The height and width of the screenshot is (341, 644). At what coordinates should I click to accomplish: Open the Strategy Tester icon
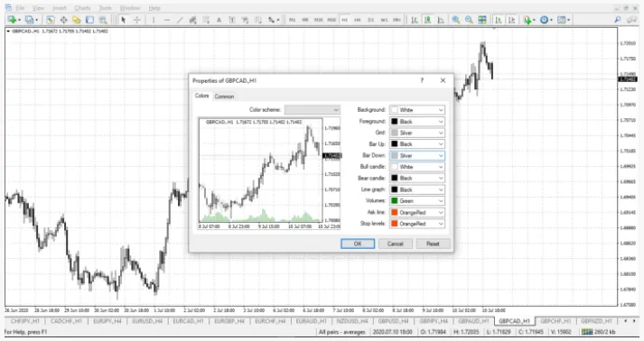[103, 20]
